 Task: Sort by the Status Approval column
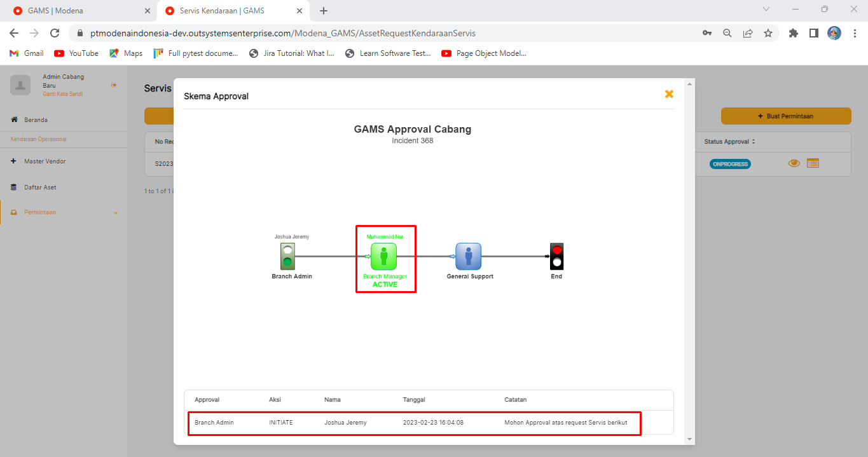click(x=729, y=141)
